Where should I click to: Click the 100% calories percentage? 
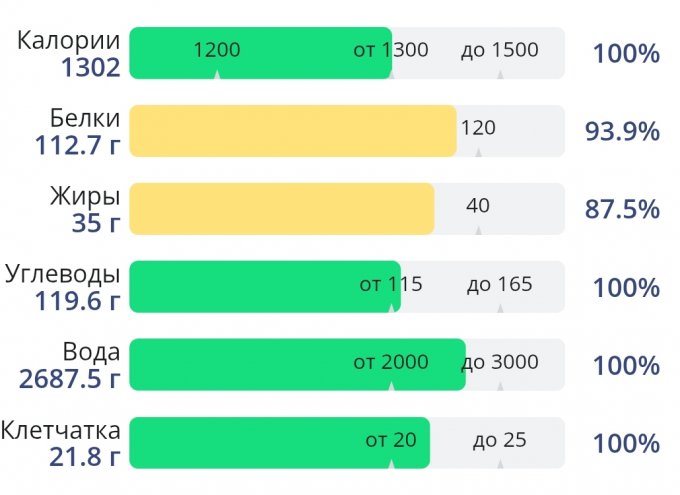tap(626, 54)
